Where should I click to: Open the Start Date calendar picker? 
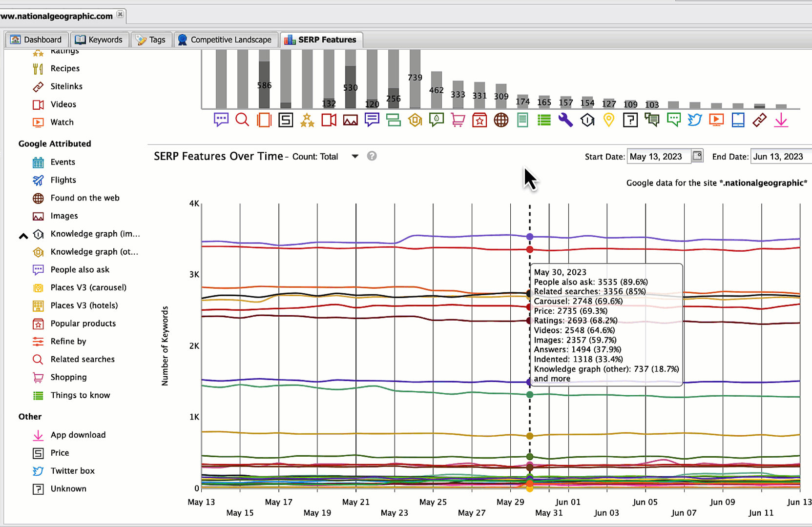pyautogui.click(x=697, y=156)
